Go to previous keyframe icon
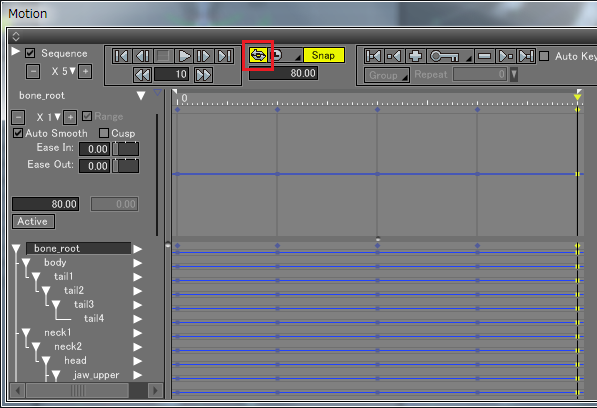The width and height of the screenshot is (597, 408). pos(394,56)
